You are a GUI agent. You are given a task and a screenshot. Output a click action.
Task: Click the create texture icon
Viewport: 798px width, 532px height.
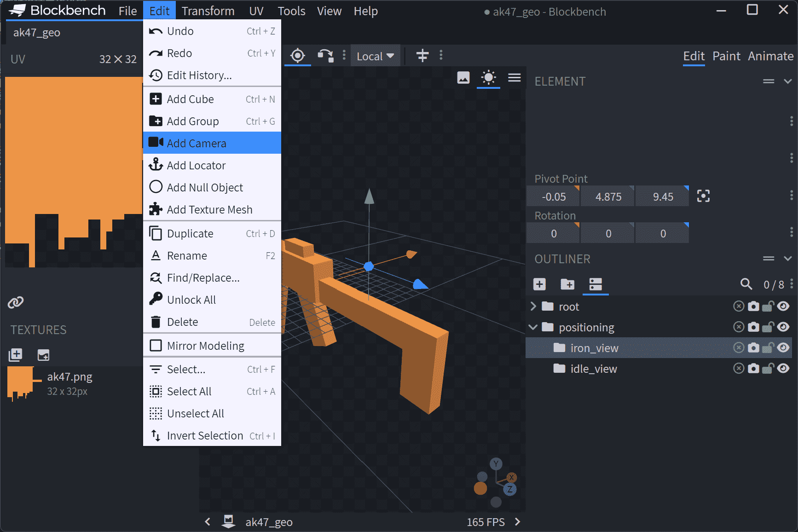[x=43, y=354]
